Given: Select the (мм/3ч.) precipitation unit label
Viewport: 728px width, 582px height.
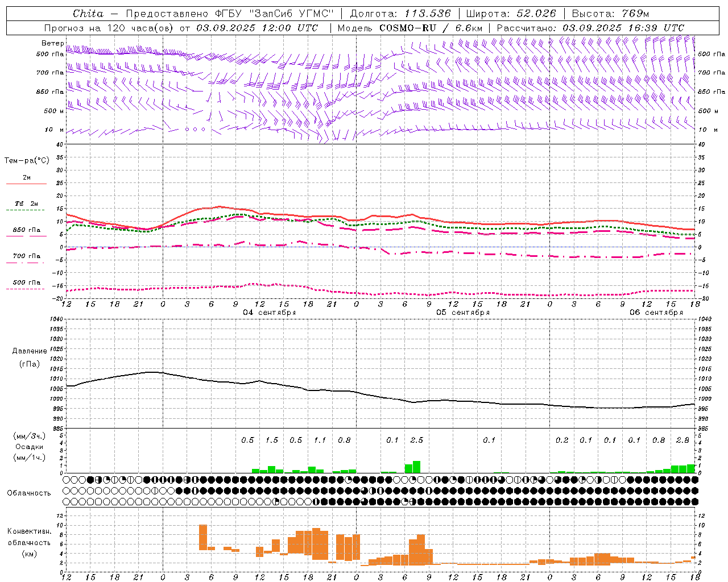Looking at the screenshot, I should 29,436.
